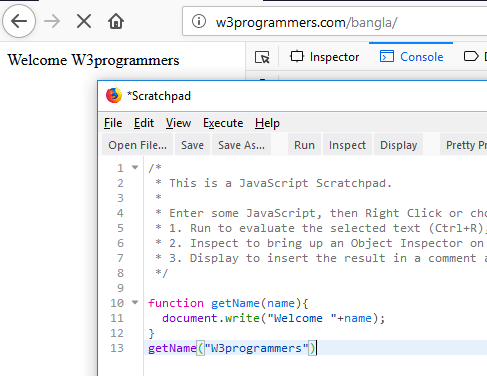Switch to the Console tab
Image resolution: width=487 pixels, height=376 pixels.
(411, 57)
